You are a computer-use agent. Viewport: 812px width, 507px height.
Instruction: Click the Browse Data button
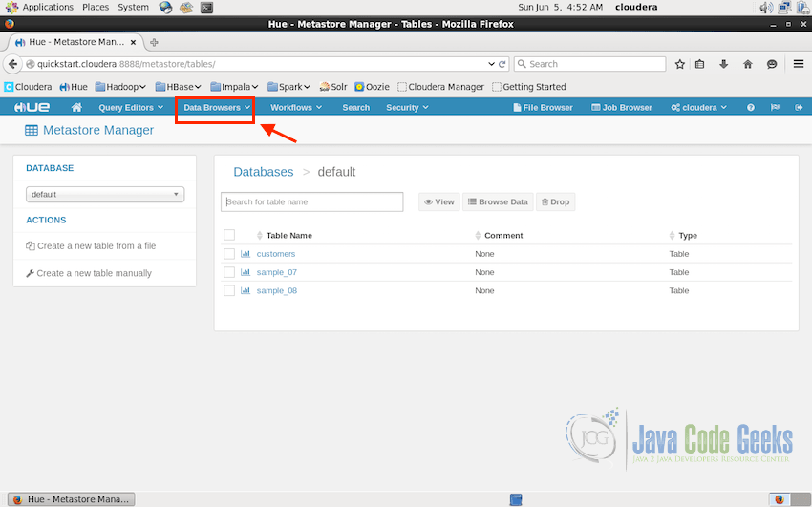point(498,201)
